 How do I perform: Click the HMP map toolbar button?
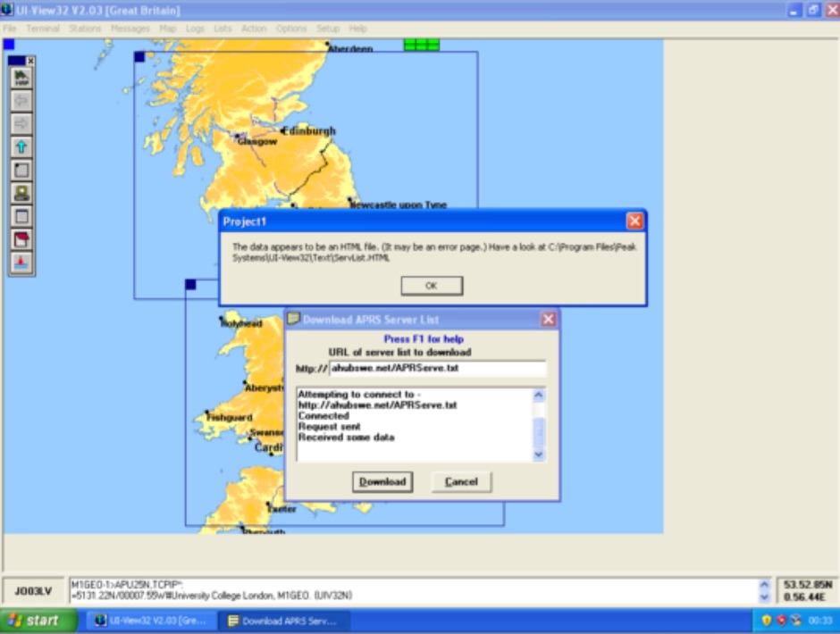point(21,79)
